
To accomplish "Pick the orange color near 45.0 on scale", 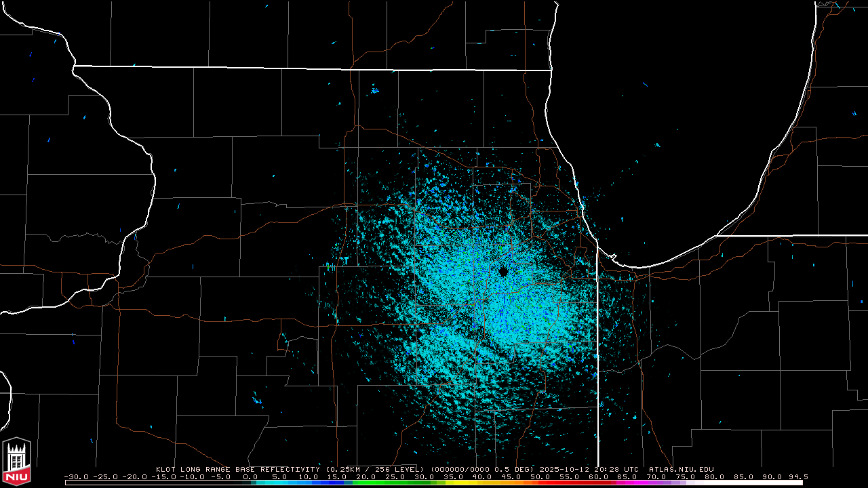I will [512, 483].
